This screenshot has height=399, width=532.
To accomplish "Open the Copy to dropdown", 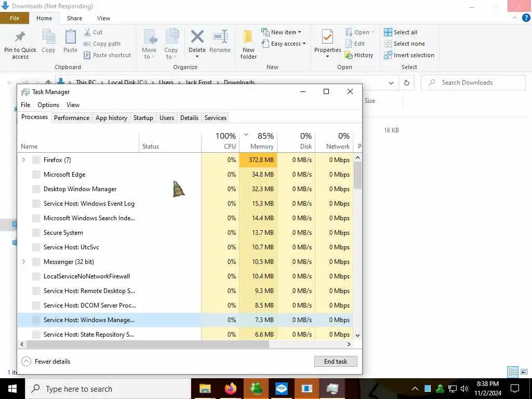I will point(170,54).
